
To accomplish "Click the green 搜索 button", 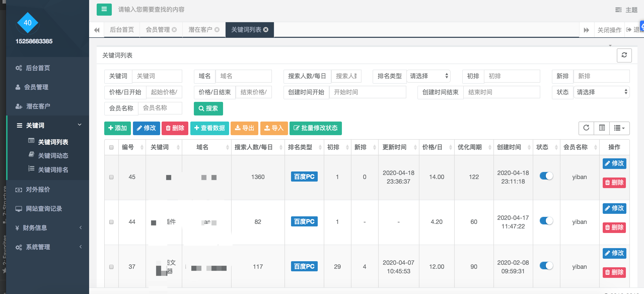I will click(208, 108).
